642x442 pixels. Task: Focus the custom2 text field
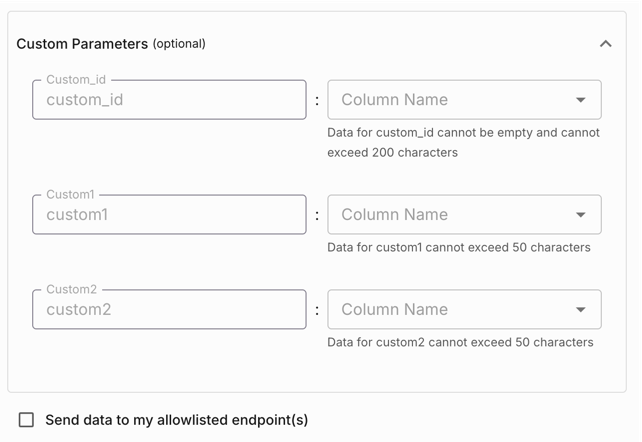pyautogui.click(x=169, y=310)
